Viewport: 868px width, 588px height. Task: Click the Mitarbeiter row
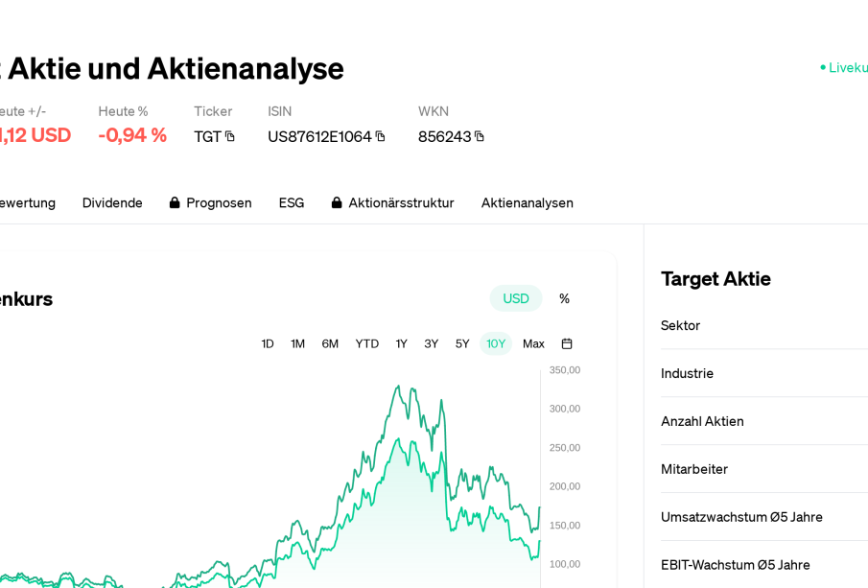(x=763, y=469)
